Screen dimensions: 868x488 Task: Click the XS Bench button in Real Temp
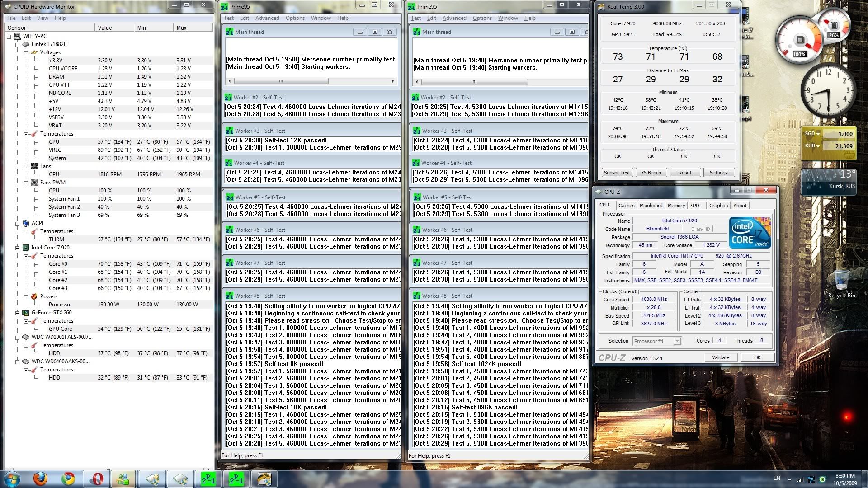point(651,173)
